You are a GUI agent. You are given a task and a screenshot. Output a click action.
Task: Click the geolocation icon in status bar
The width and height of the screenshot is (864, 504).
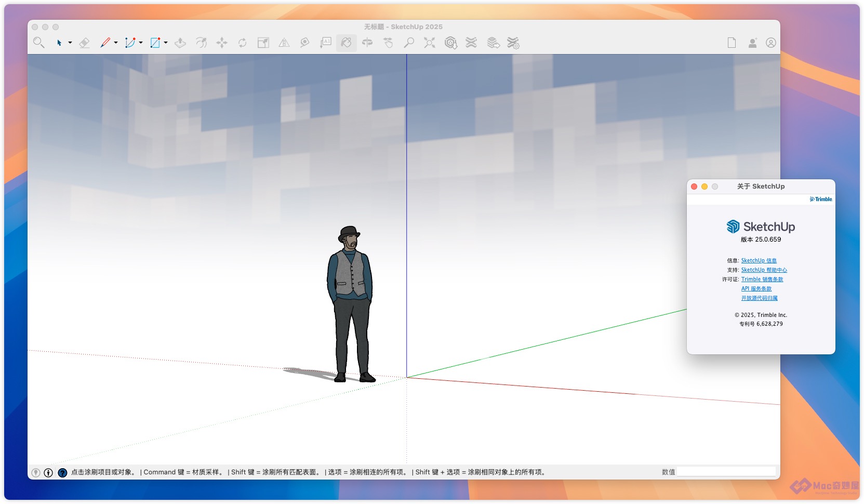[36, 472]
